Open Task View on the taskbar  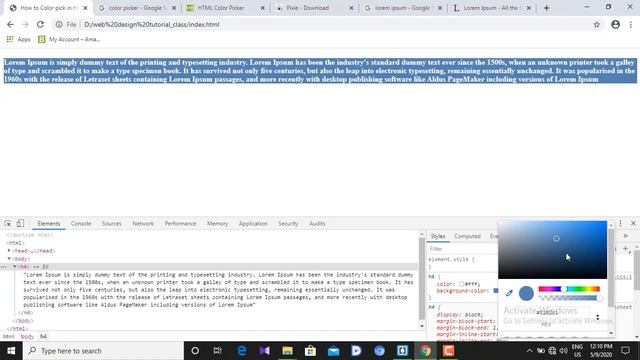point(218,351)
